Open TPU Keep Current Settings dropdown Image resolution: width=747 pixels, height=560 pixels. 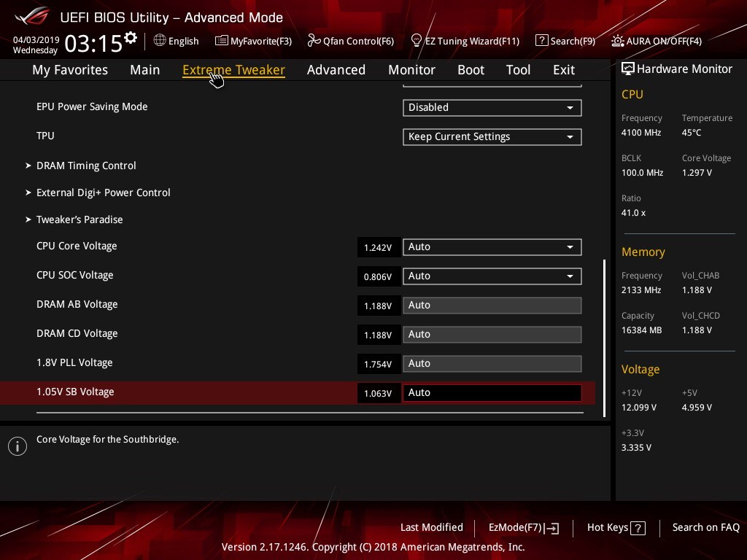click(492, 136)
